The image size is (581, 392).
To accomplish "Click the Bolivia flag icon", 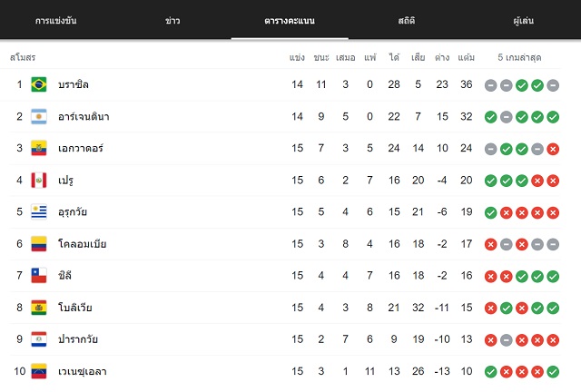I will (x=39, y=308).
